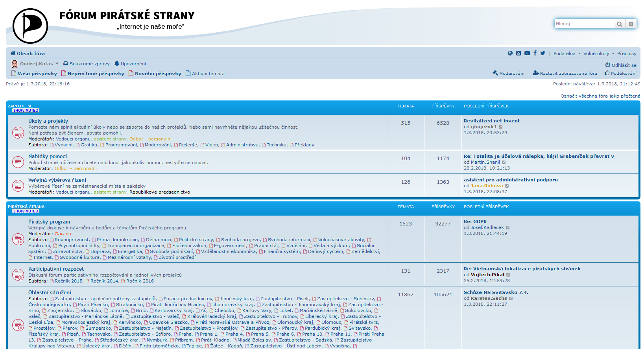Open the Twitter profile icon
Viewport: 644px width, 349px height.
[x=543, y=54]
